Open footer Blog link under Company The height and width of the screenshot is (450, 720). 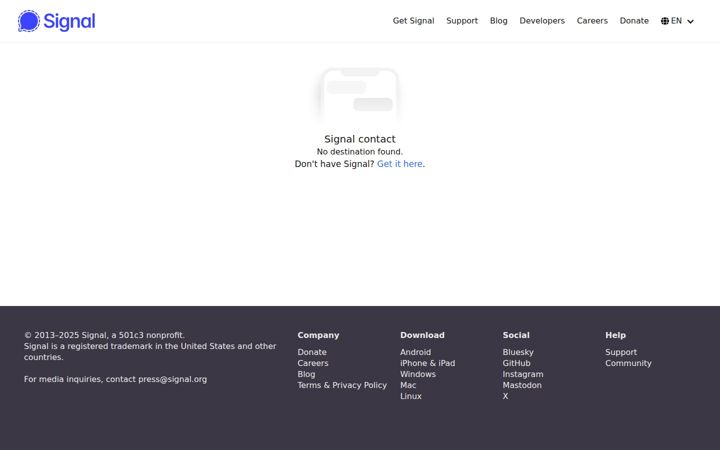pyautogui.click(x=306, y=374)
